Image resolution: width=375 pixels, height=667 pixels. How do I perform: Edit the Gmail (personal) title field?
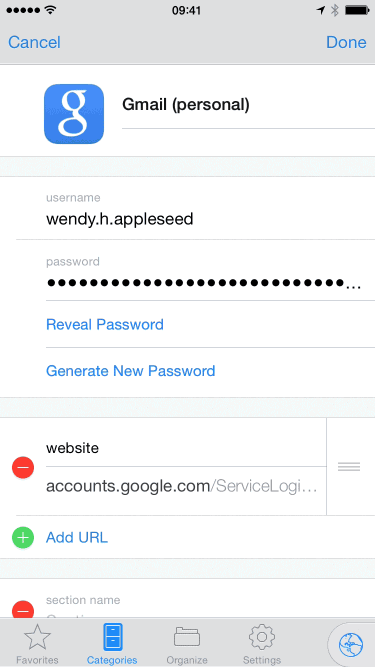(248, 105)
